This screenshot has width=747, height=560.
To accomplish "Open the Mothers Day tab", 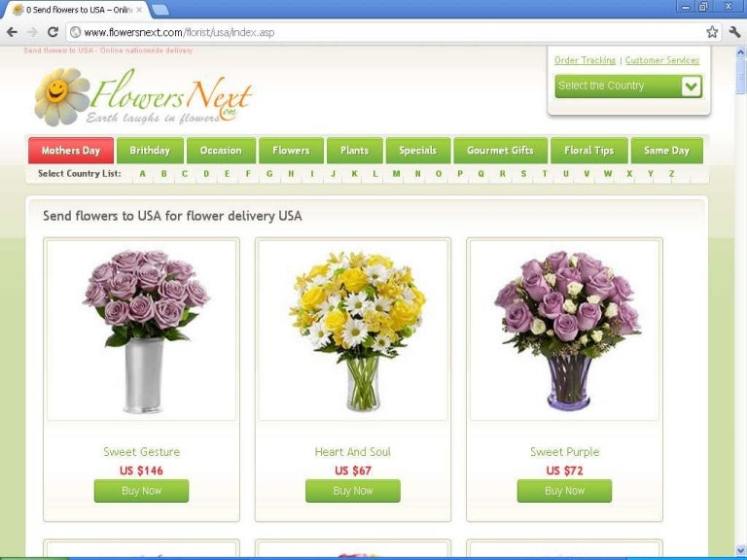I will [x=70, y=151].
